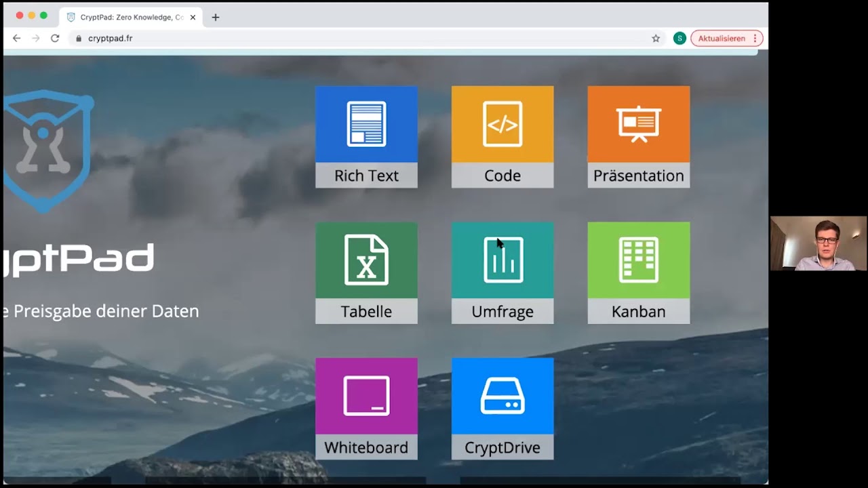Open the Rich Text document icon
This screenshot has height=488, width=868.
click(366, 124)
